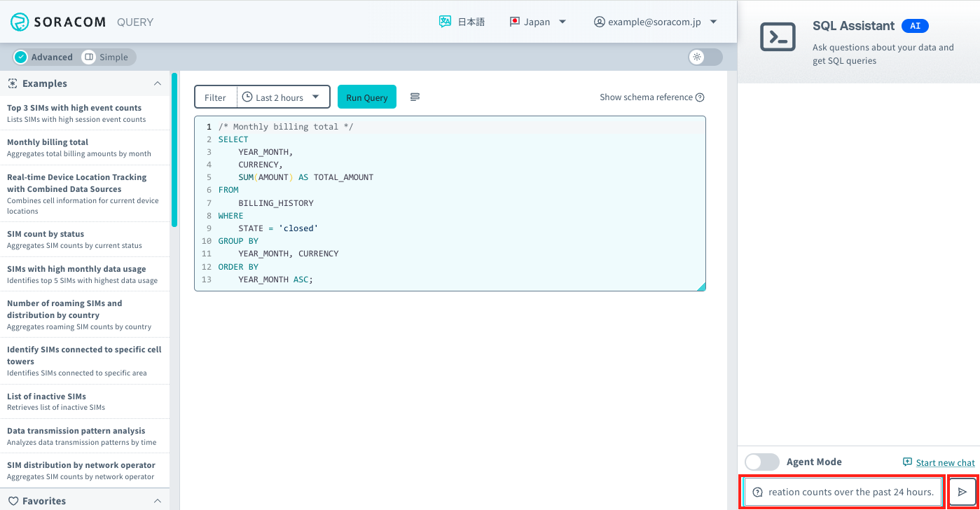Click the user account icon for example@soracom.jp

pos(599,22)
